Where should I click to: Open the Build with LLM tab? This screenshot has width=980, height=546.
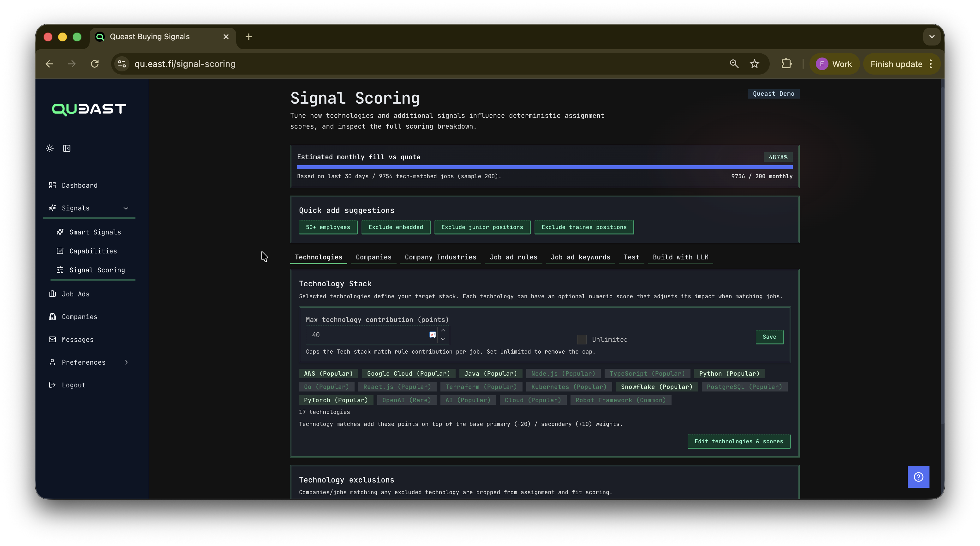pos(680,257)
